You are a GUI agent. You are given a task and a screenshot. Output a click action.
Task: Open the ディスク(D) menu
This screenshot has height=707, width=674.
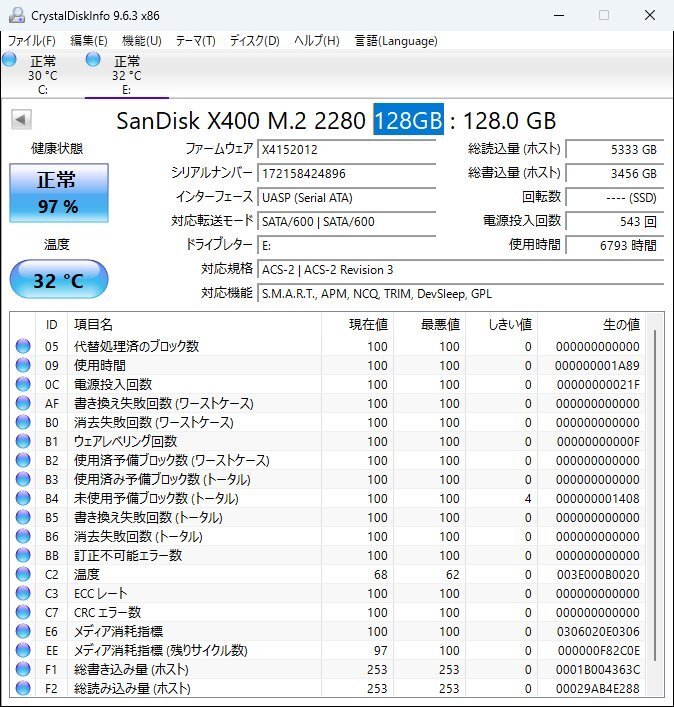click(255, 41)
